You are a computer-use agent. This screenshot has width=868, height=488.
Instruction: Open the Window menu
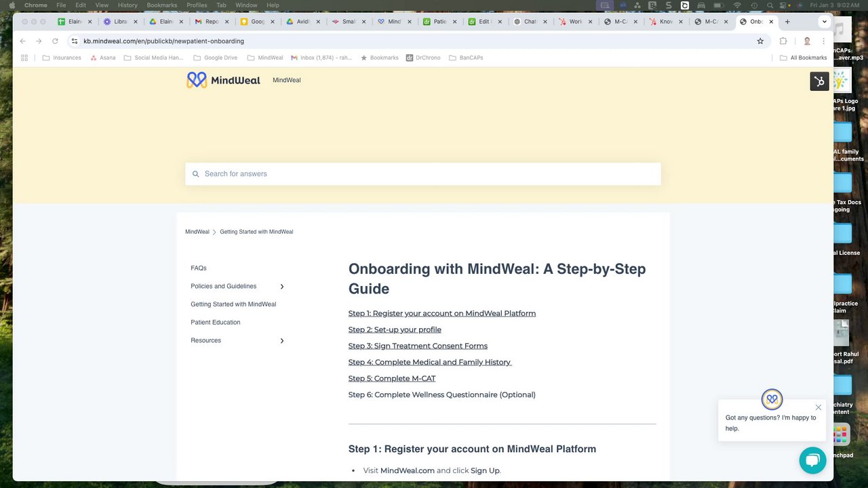point(246,5)
